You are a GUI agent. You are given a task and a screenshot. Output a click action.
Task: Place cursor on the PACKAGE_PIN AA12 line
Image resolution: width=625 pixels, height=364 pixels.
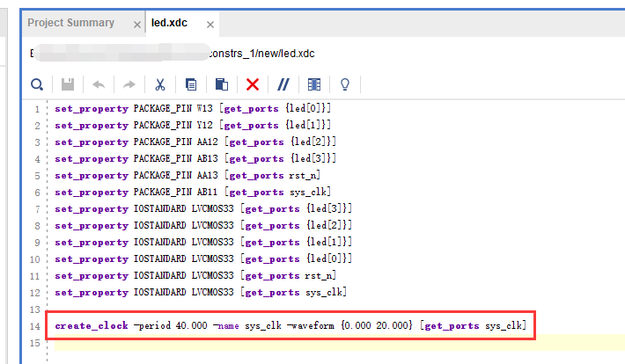195,142
